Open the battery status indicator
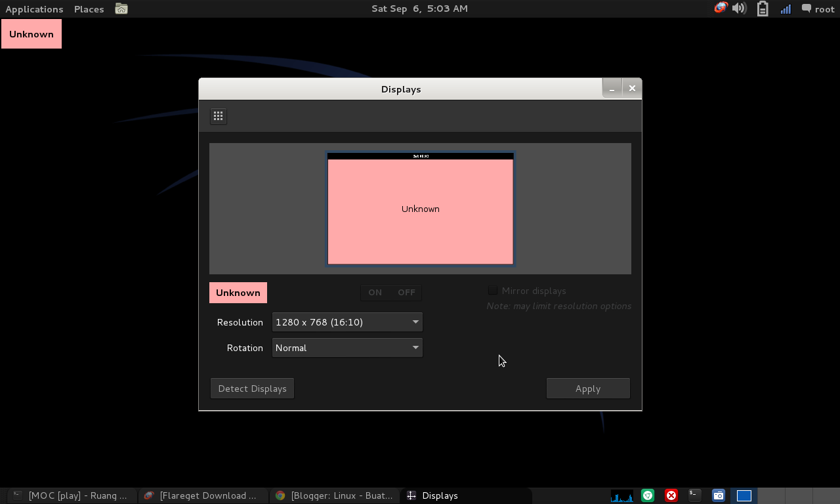This screenshot has height=504, width=840. tap(763, 9)
